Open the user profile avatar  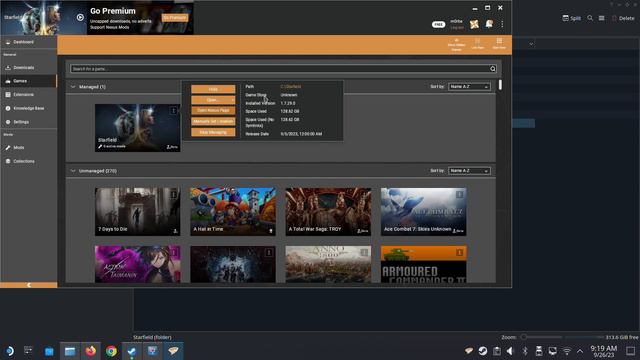click(474, 24)
